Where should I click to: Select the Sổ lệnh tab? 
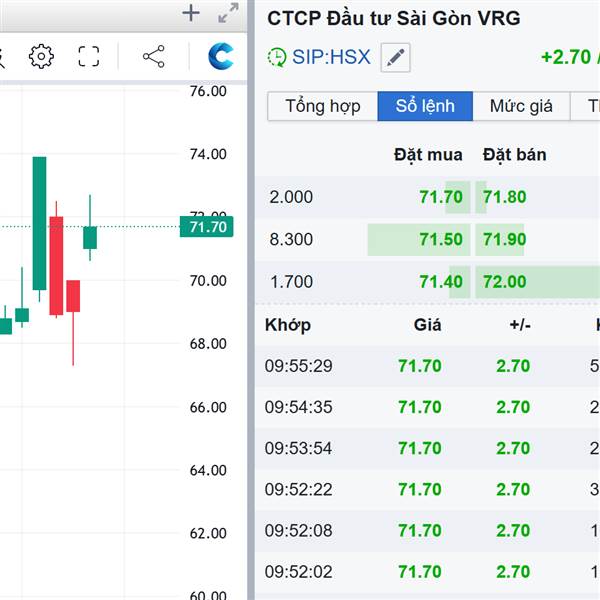coord(425,106)
